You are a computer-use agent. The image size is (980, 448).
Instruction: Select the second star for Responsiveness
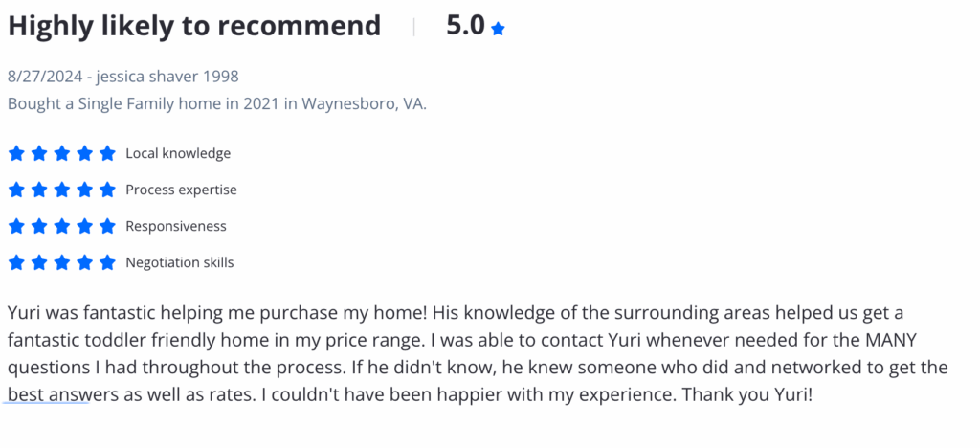[38, 226]
